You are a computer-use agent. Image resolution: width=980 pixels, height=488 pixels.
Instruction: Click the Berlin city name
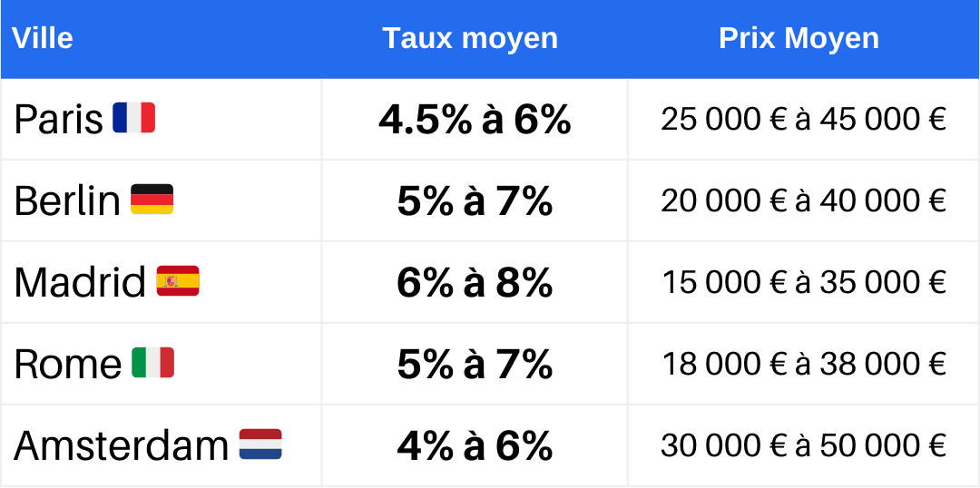(x=67, y=200)
